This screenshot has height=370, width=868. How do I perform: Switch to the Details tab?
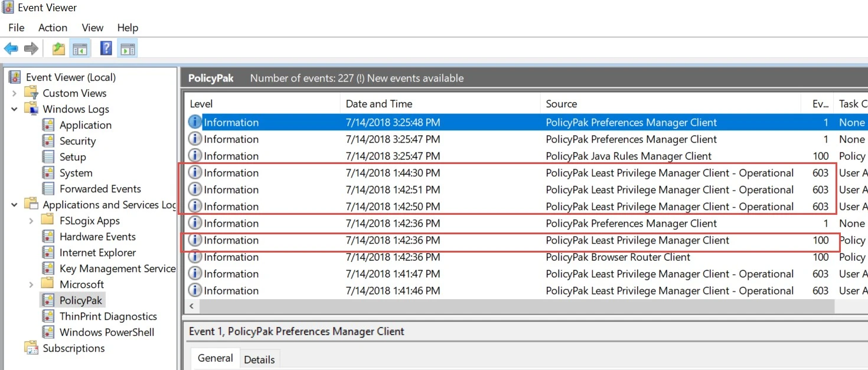259,359
